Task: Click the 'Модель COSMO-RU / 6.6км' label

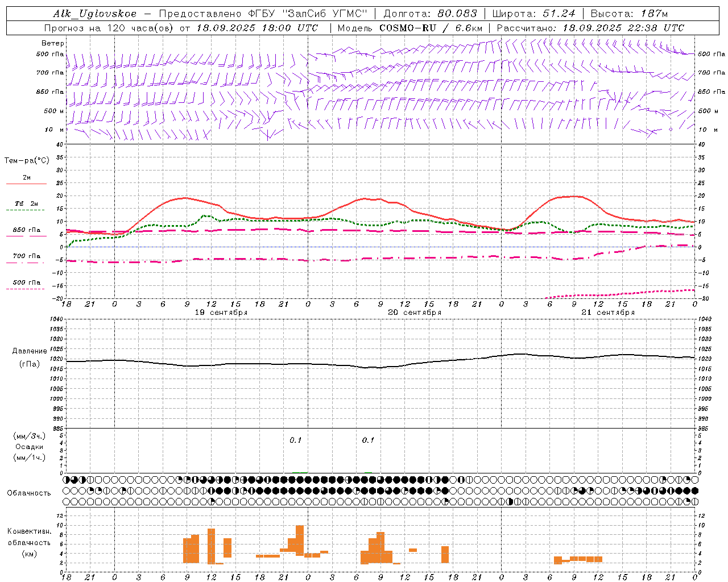Action: point(410,28)
